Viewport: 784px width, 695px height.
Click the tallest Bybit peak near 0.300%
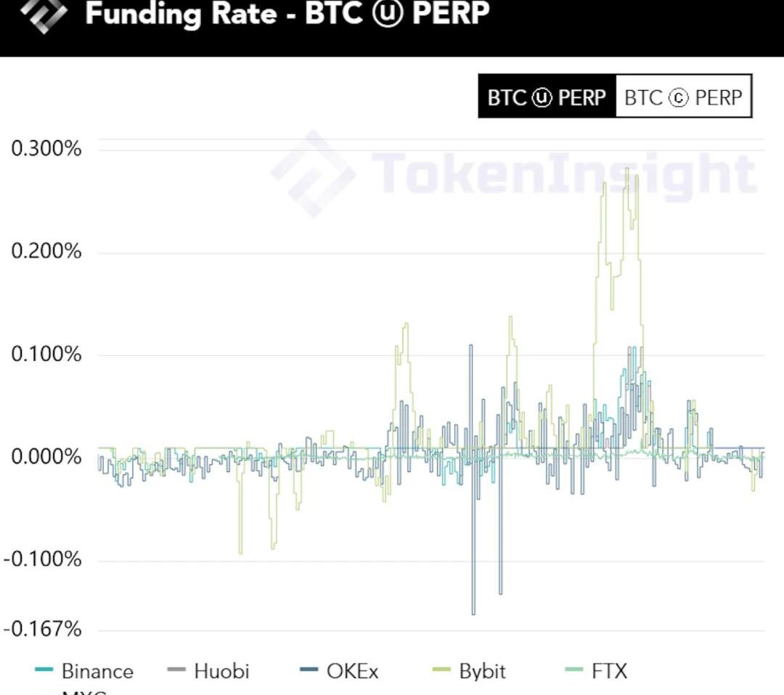coord(626,170)
